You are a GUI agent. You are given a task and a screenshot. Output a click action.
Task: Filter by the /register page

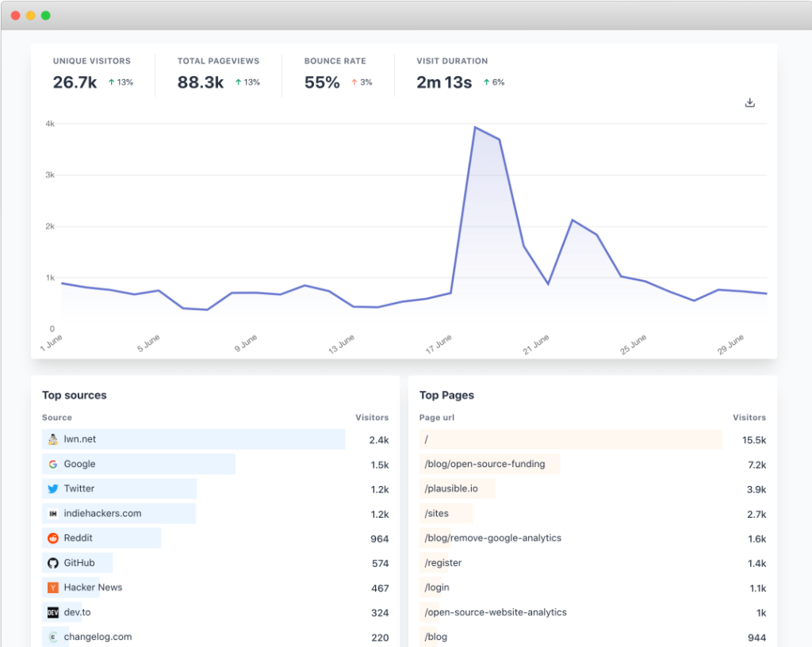click(x=443, y=563)
